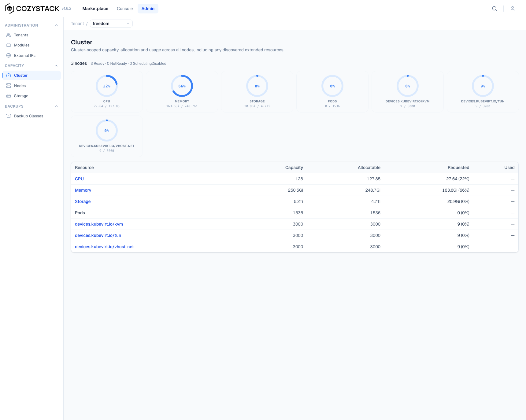Click the Storage drive icon in sidebar
The image size is (526, 420).
point(9,96)
